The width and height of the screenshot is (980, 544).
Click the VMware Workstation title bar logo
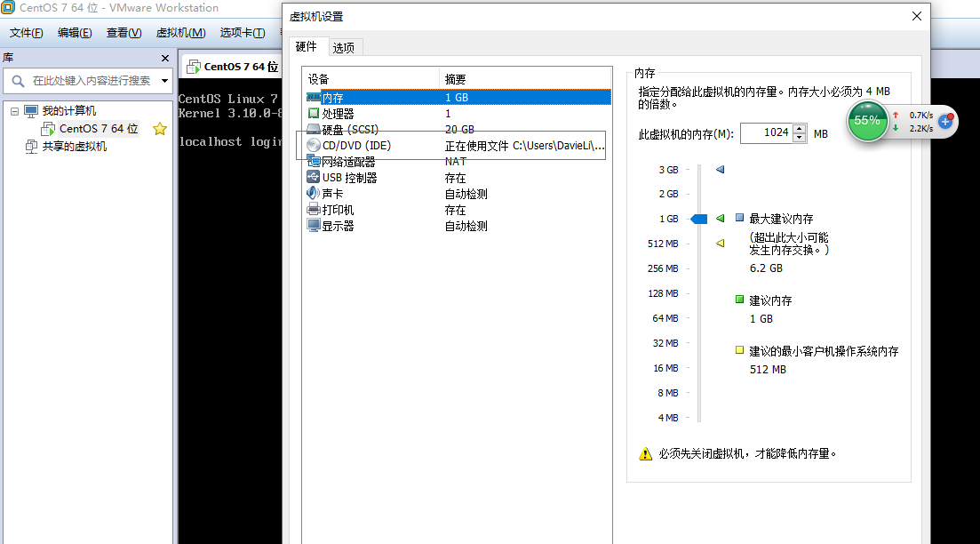coord(8,7)
